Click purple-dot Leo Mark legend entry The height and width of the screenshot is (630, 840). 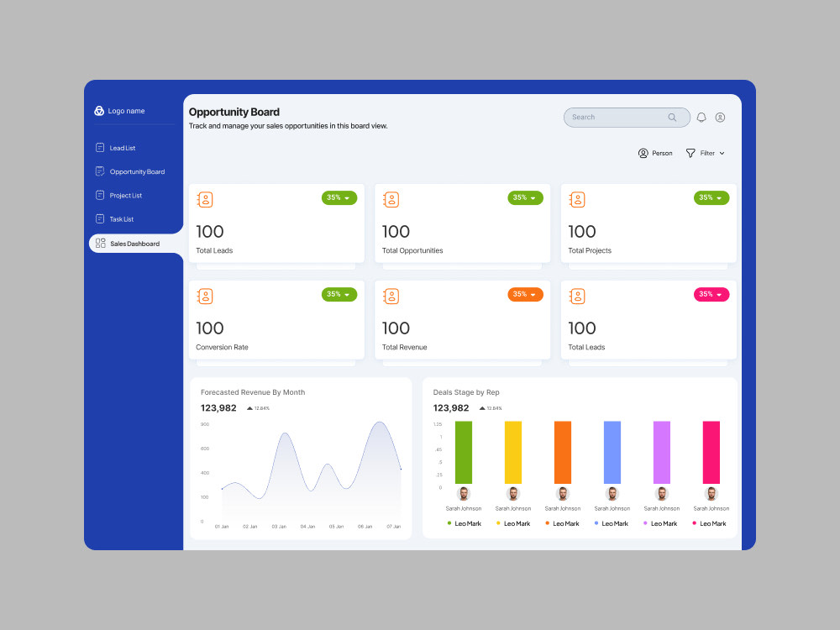pos(660,523)
